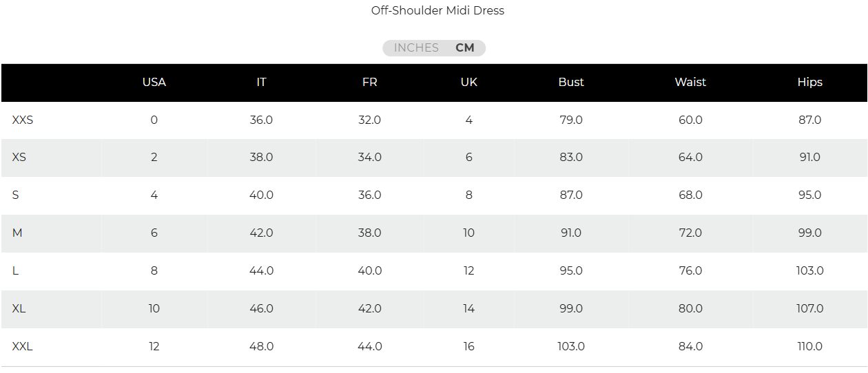
Task: Choose the XS size row label
Action: (19, 158)
